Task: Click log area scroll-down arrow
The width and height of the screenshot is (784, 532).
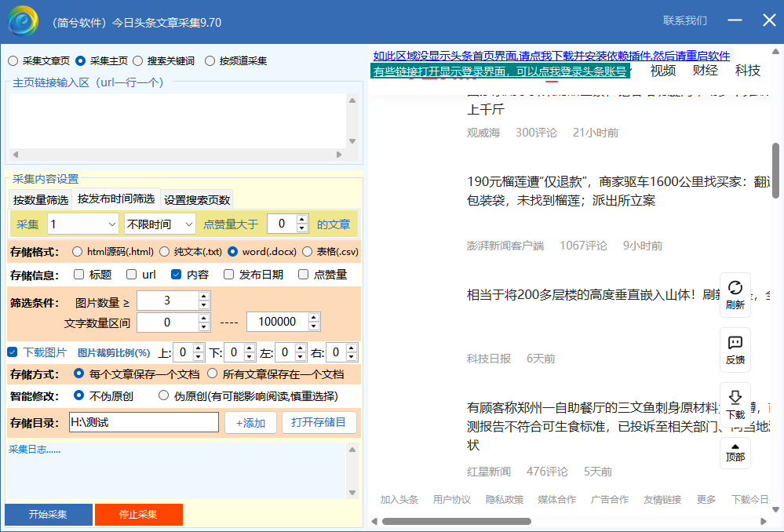Action: tap(352, 493)
